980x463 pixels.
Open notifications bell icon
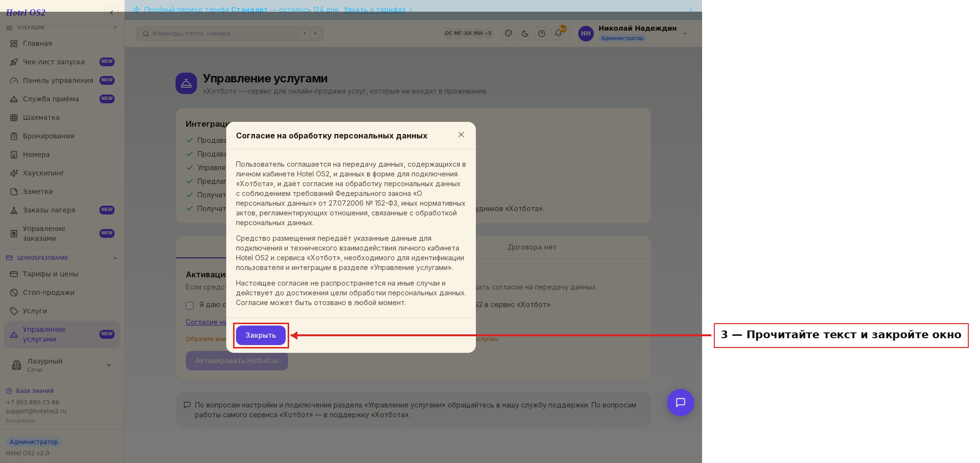pyautogui.click(x=558, y=34)
